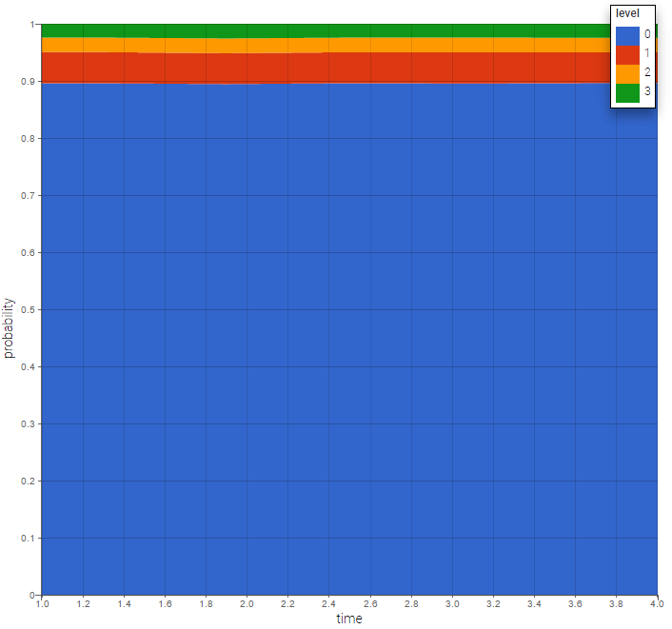Image resolution: width=672 pixels, height=629 pixels.
Task: Click the 4.0 tick label on time axis
Action: coord(657,604)
